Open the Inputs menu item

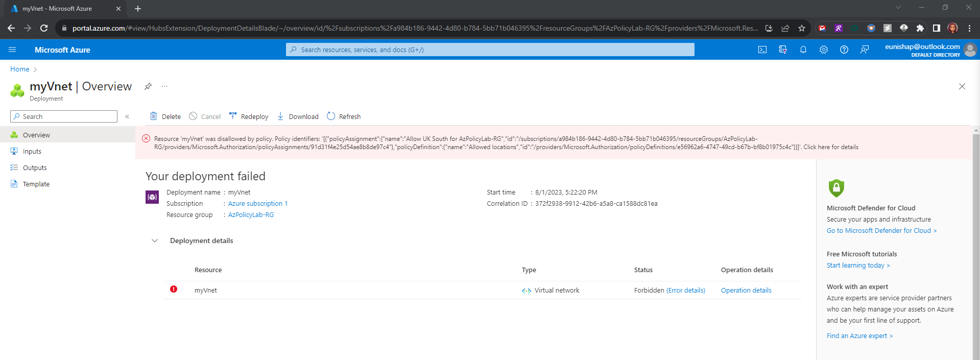pos(32,151)
